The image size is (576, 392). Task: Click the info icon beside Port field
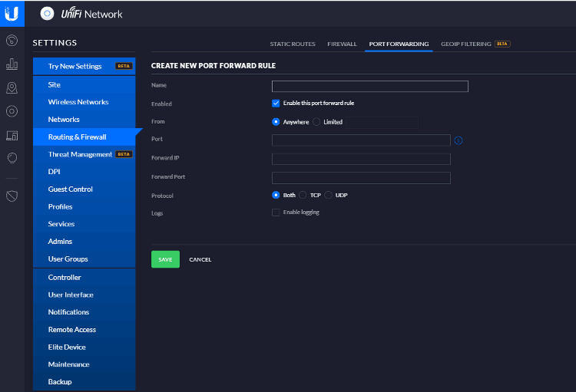click(x=458, y=140)
